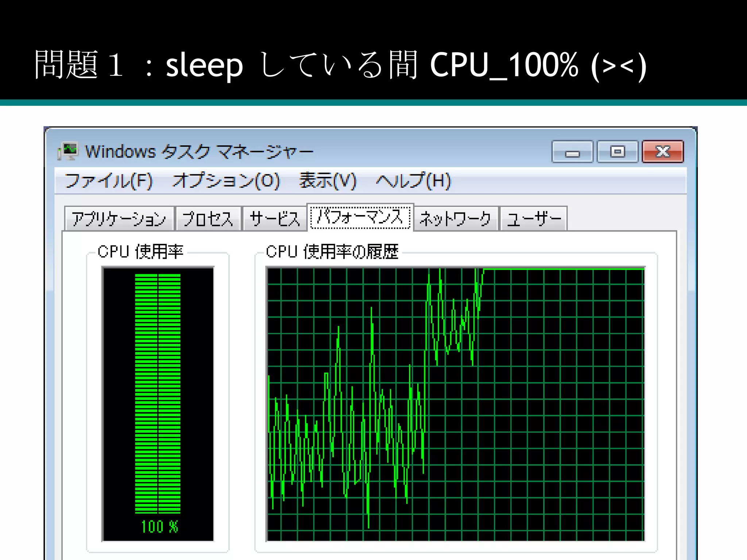Switch to the ネットワーク tab
Viewport: 747px width, 560px height.
pyautogui.click(x=456, y=219)
